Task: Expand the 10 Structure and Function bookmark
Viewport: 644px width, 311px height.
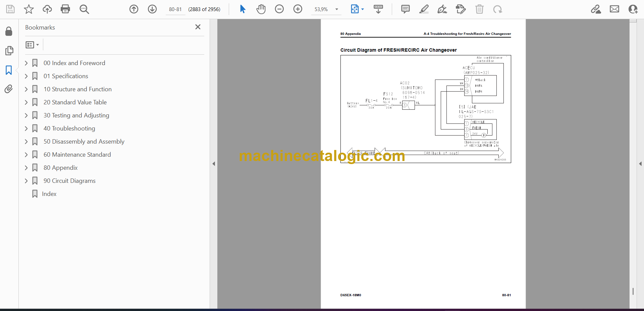Action: point(26,89)
